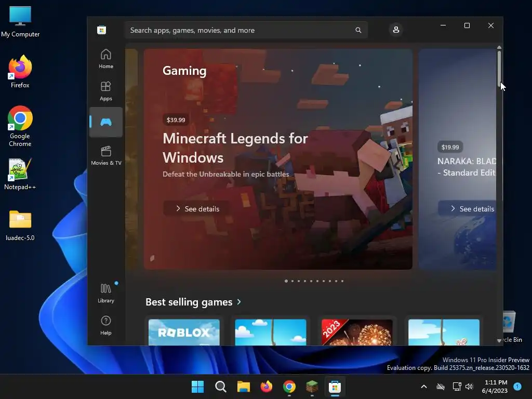This screenshot has height=399, width=532.
Task: Click the $39.99 price badge
Action: click(x=176, y=120)
